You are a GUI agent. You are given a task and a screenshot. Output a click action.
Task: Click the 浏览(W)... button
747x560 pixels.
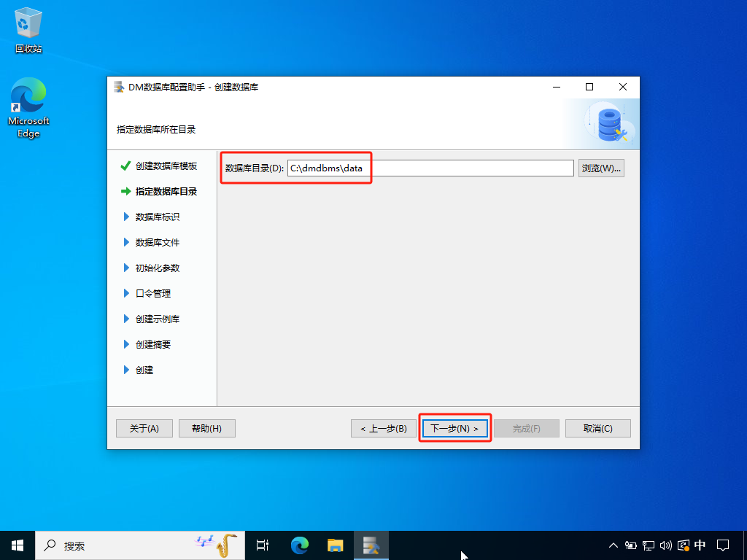coord(601,168)
